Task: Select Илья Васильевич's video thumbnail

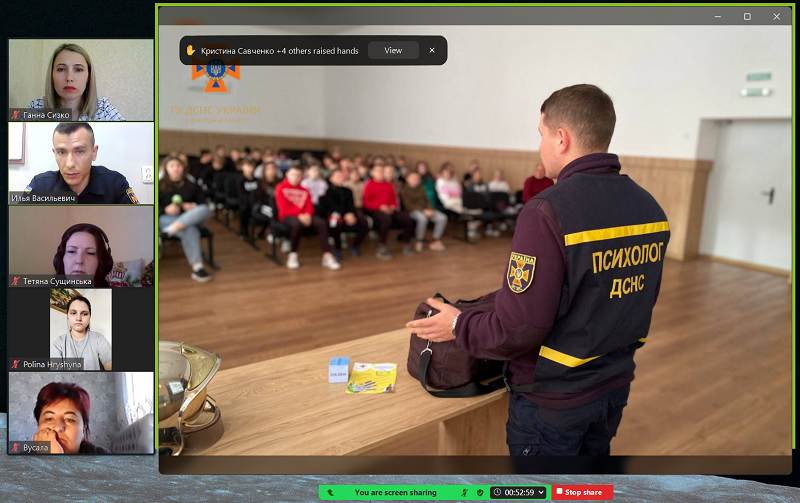Action: tap(81, 162)
